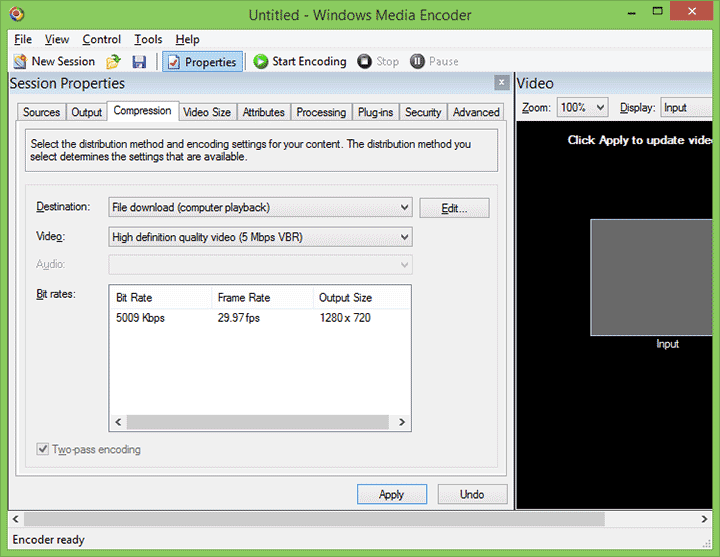Close the Session Properties panel

[x=501, y=83]
